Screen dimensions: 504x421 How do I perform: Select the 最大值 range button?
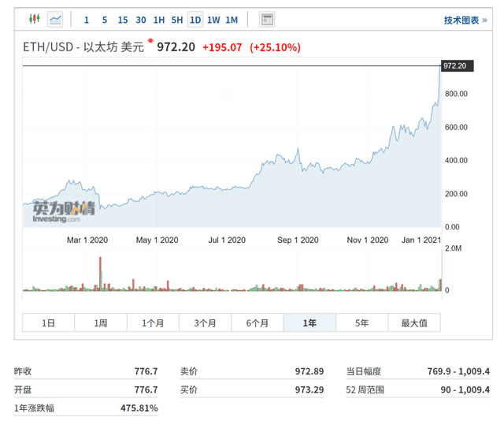pos(413,322)
